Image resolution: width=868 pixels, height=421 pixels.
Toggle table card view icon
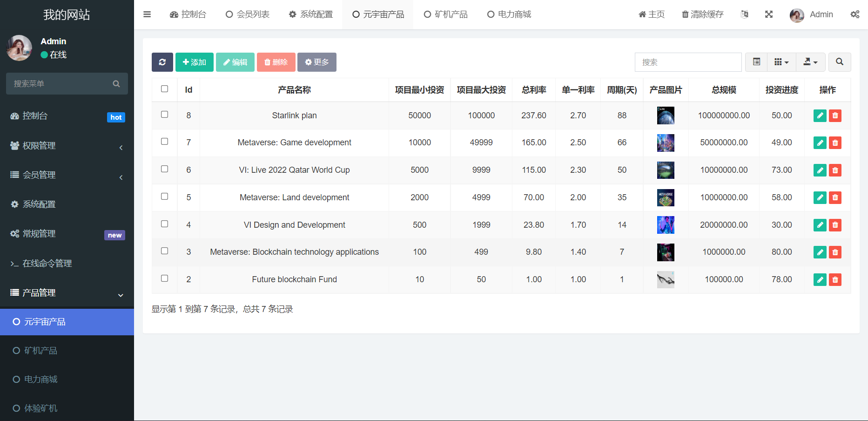(x=756, y=62)
